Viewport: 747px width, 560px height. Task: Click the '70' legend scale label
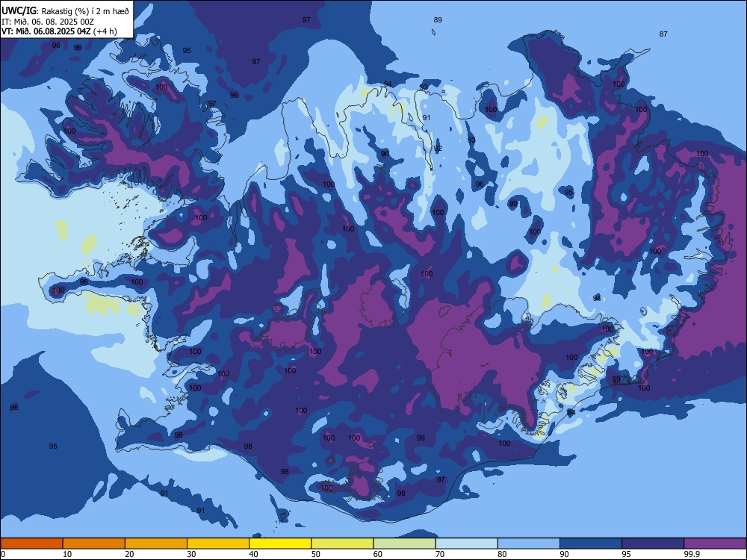(x=440, y=554)
